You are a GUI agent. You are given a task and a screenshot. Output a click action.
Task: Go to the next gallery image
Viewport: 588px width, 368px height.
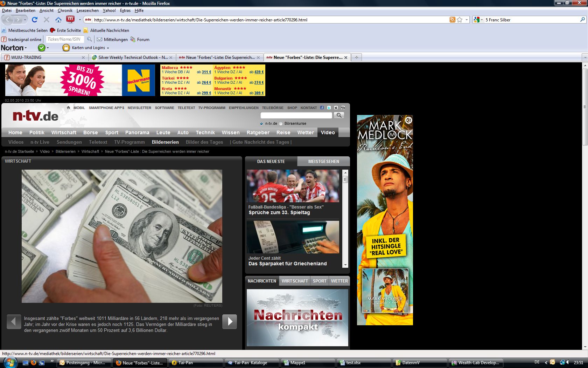tap(230, 321)
